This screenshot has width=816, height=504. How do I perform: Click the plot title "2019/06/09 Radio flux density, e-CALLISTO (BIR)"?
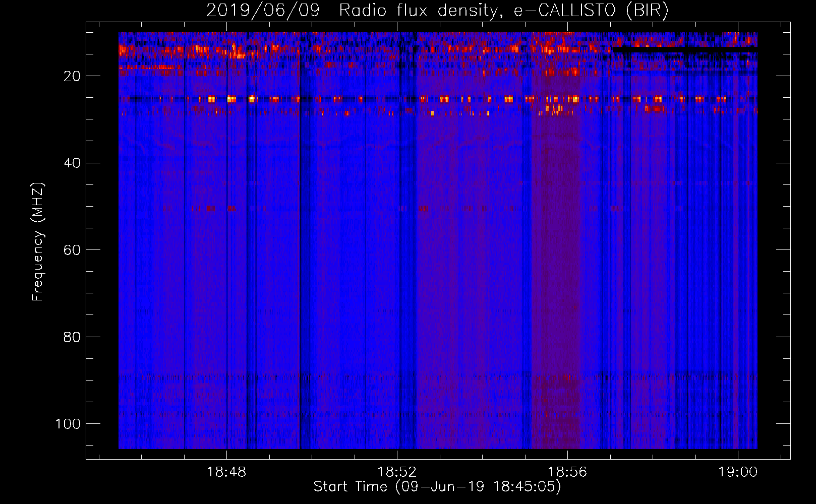(437, 11)
